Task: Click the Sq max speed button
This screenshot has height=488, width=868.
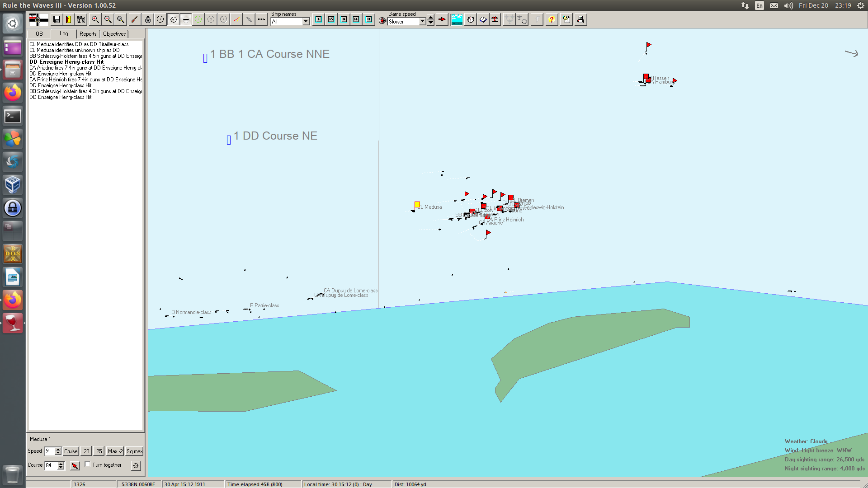Action: 135,451
